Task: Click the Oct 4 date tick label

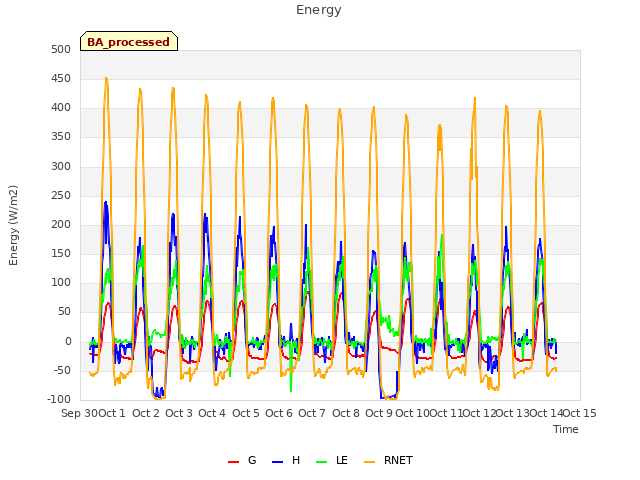Action: click(212, 413)
